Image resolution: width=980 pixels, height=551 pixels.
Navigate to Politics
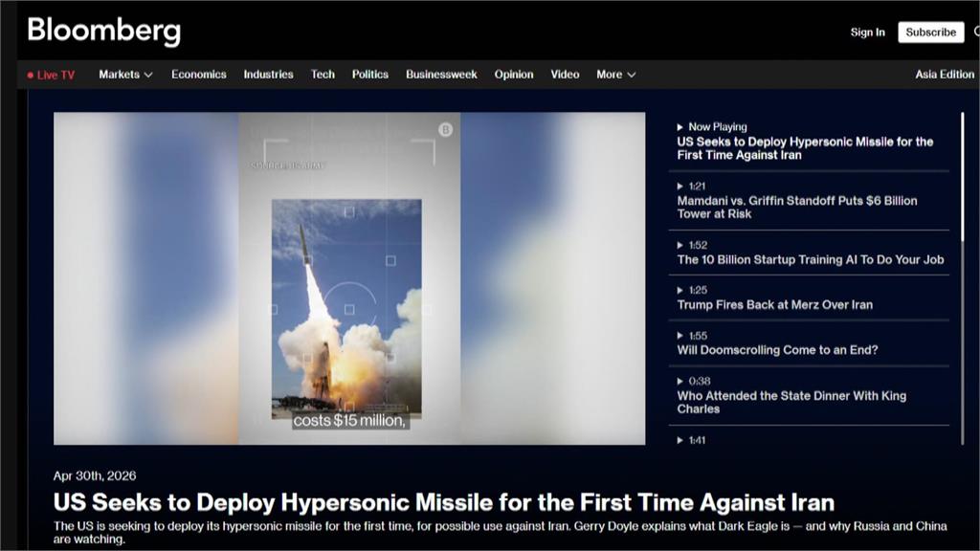point(370,75)
